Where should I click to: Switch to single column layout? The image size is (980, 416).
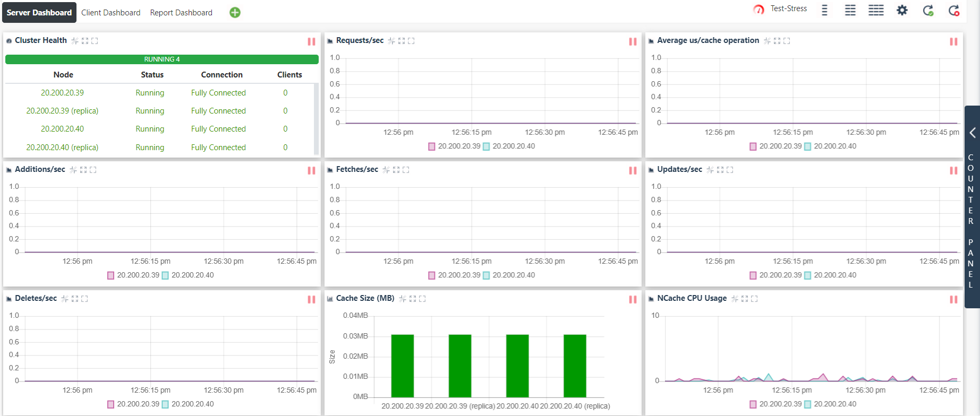(x=824, y=10)
